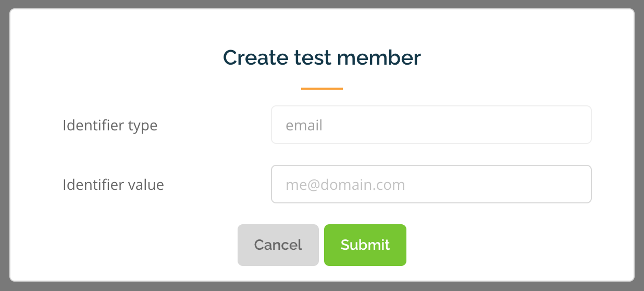
Task: Confirm member creation with green Submit
Action: [365, 245]
